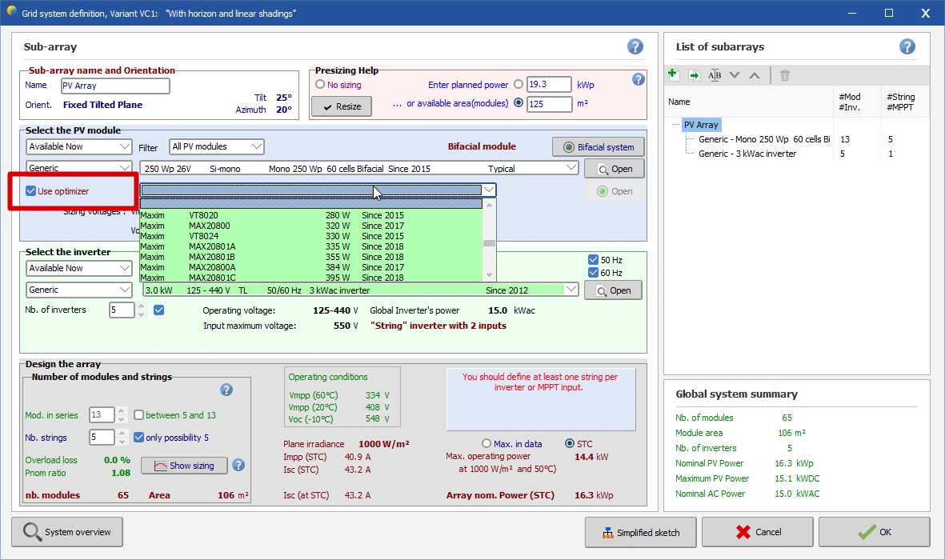
Task: Enable the 'between 5 and 13' checkbox
Action: point(138,415)
